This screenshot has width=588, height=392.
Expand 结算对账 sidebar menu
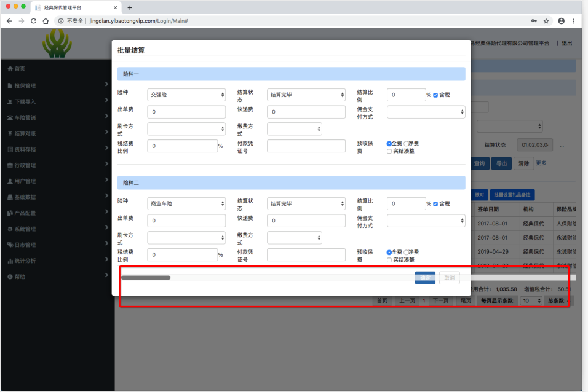pos(57,133)
